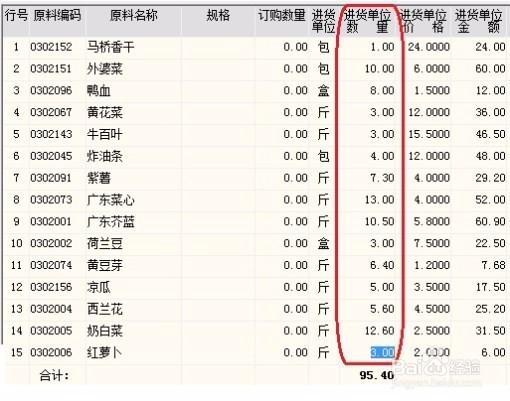
Task: Click quantity 8.00 in 鸭血 row
Action: [382, 91]
